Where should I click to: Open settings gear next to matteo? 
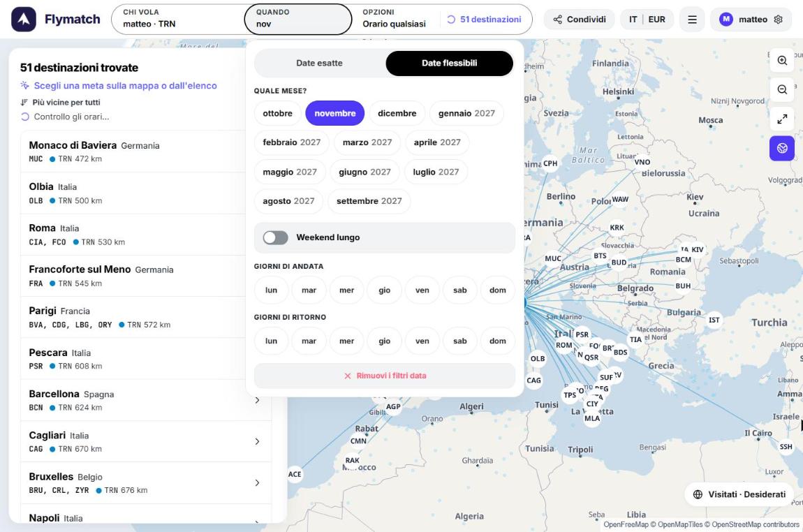tap(779, 20)
